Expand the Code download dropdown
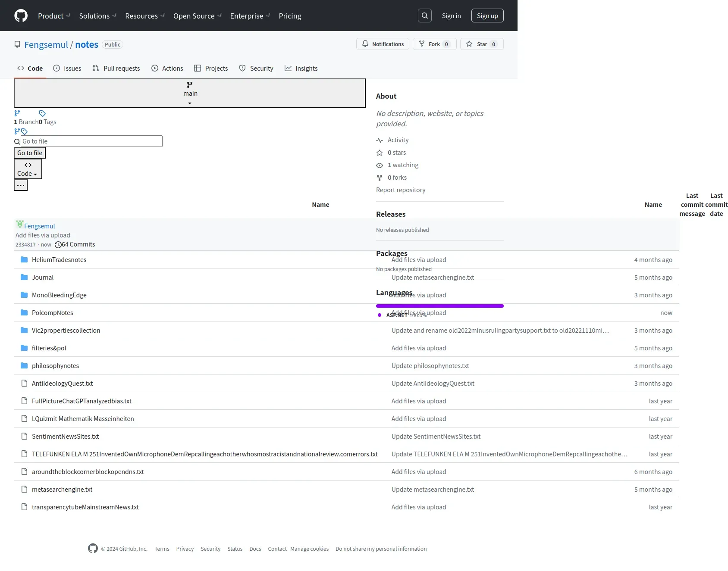The image size is (728, 571). point(28,169)
